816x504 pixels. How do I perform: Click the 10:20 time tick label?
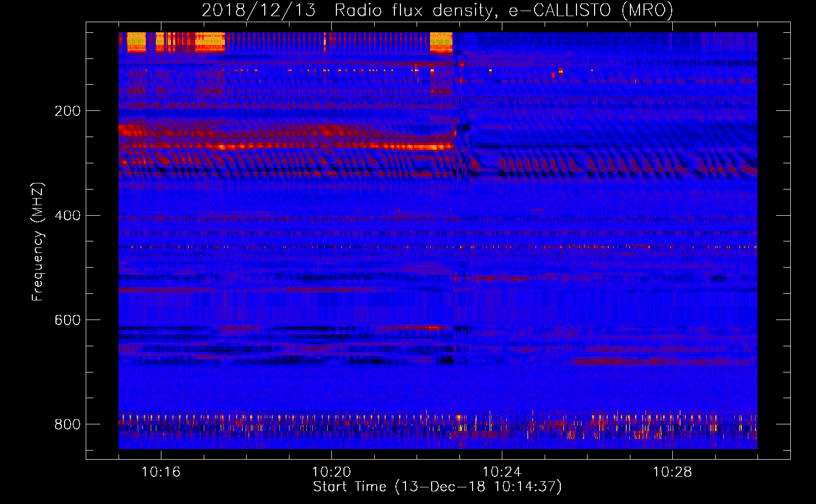[331, 472]
